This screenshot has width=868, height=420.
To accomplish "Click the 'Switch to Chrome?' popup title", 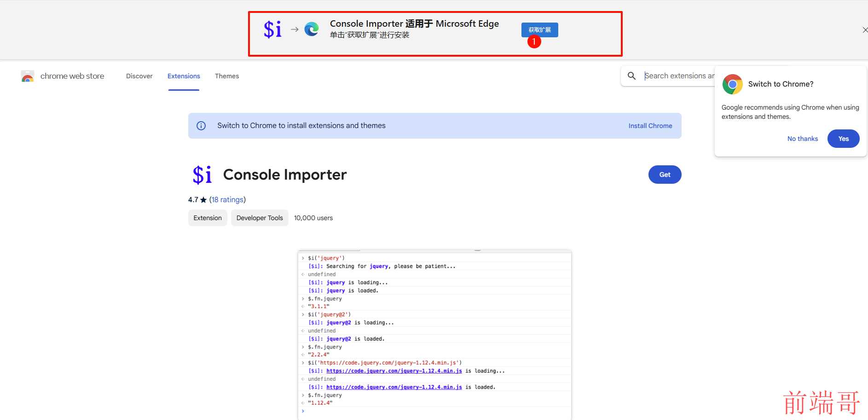I will click(x=781, y=84).
